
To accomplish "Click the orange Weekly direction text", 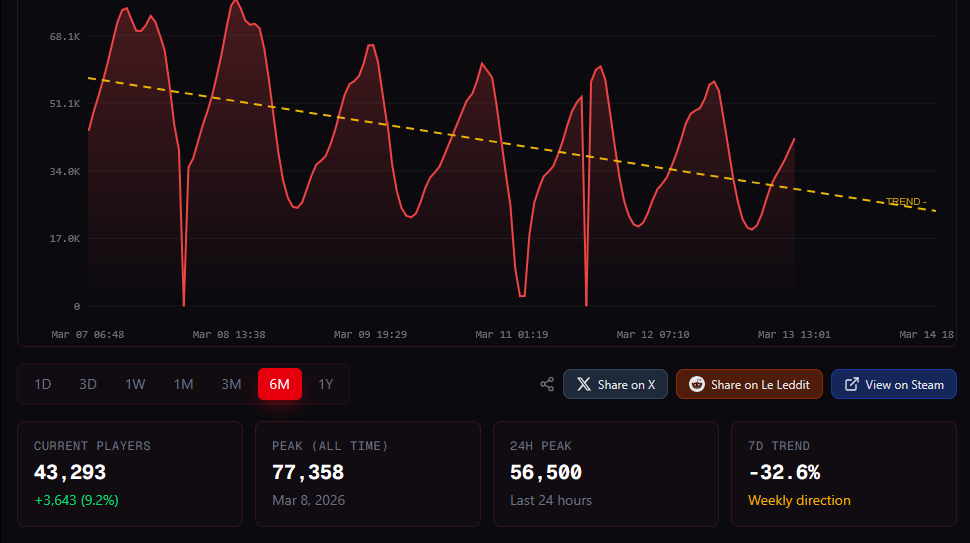I will click(x=799, y=500).
